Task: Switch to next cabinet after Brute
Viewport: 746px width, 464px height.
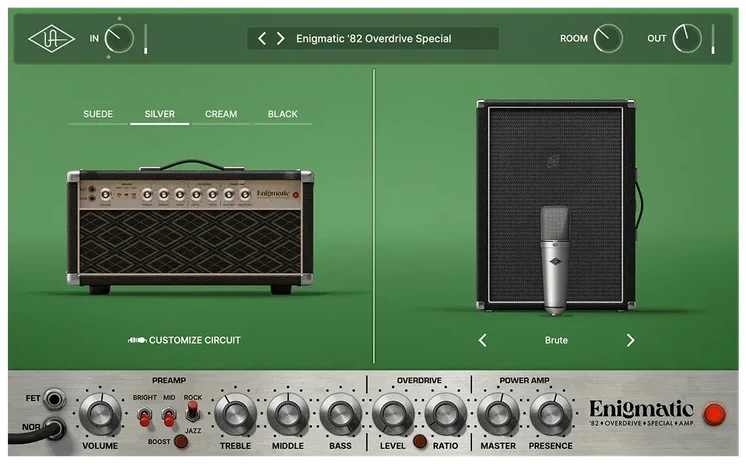Action: coord(630,340)
